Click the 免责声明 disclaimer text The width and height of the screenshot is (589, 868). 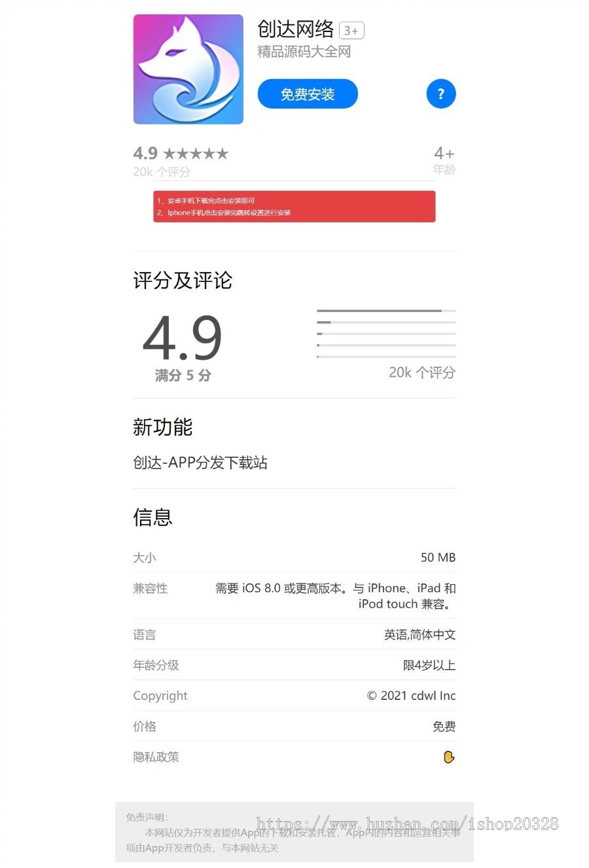coord(294,833)
